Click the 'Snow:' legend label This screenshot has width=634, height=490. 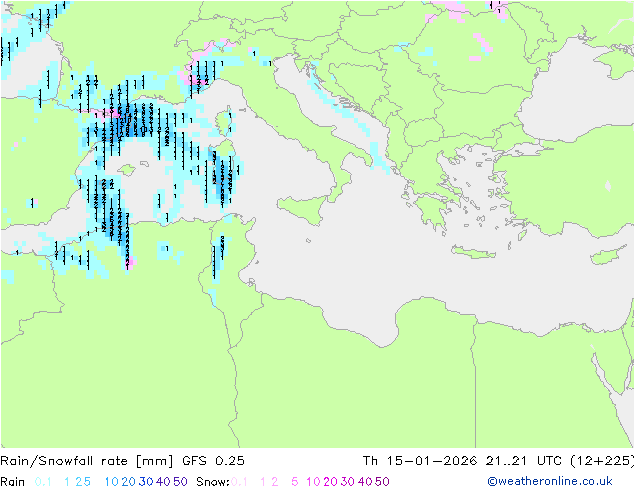[x=213, y=482]
